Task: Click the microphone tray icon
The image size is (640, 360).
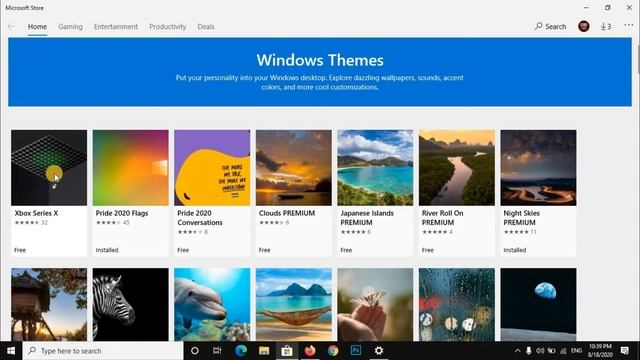Action: coord(529,351)
